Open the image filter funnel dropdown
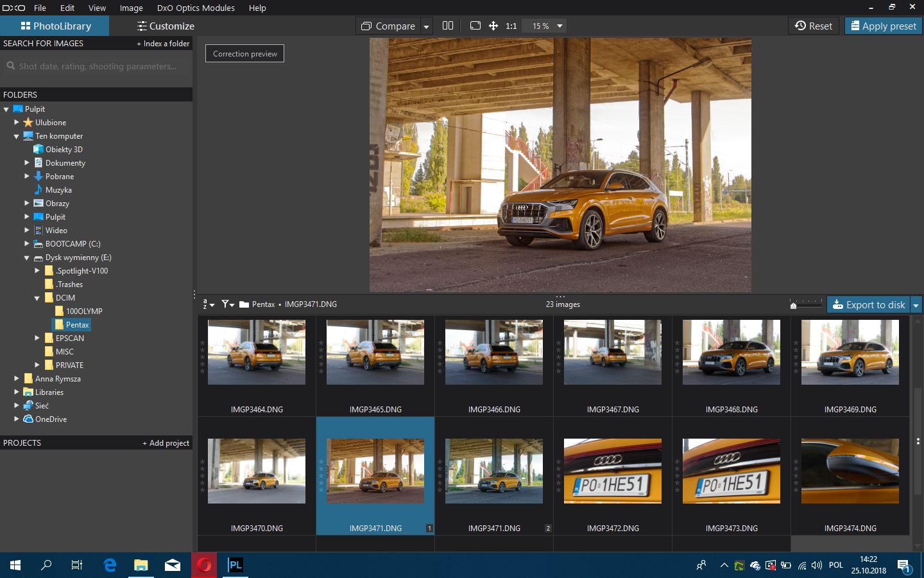This screenshot has width=924, height=578. 228,304
